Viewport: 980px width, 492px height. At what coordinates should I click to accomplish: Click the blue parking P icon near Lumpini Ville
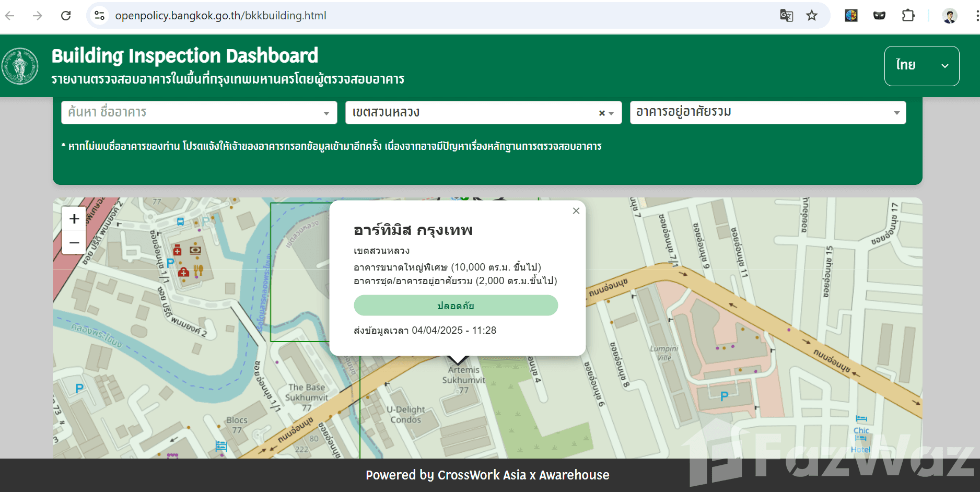click(724, 396)
